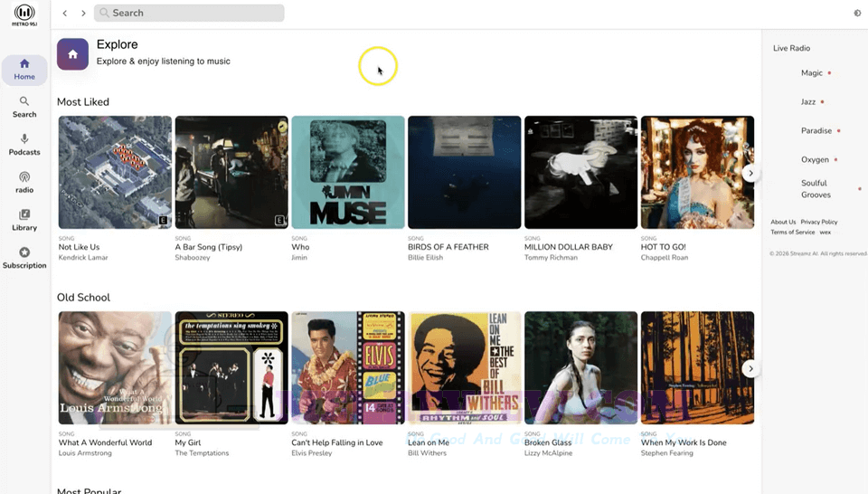Click the magnifier icon in search bar
Image resolution: width=868 pixels, height=494 pixels.
coord(104,13)
